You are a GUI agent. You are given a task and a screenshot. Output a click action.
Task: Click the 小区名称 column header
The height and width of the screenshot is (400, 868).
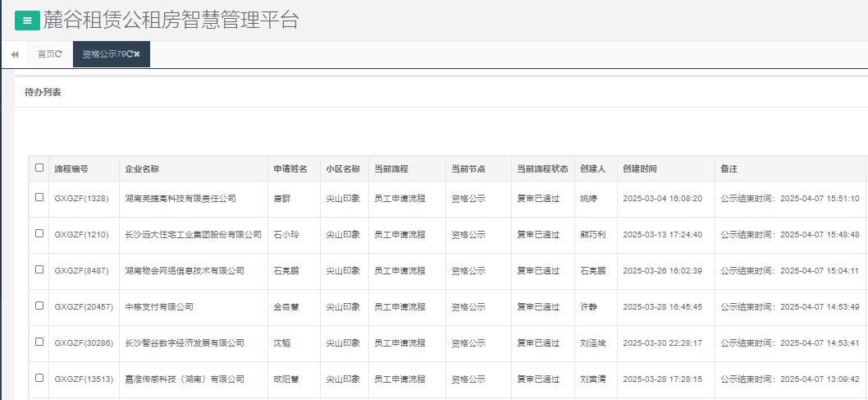click(343, 169)
